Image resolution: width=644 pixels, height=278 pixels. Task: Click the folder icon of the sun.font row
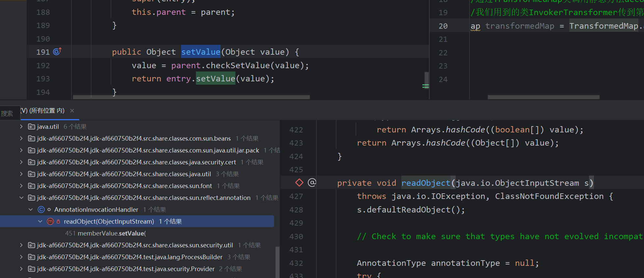tap(32, 186)
